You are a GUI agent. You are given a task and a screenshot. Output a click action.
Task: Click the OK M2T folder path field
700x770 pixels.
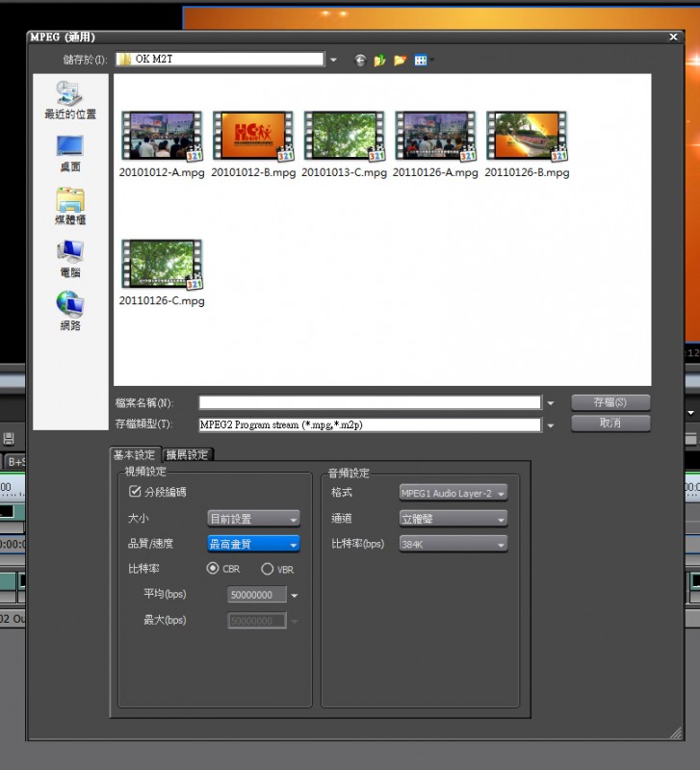pos(220,60)
